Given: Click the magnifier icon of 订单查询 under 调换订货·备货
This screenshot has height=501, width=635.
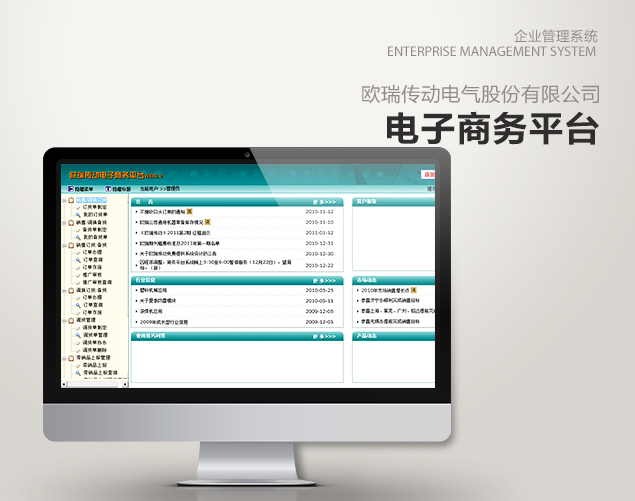Looking at the screenshot, I should click(78, 305).
